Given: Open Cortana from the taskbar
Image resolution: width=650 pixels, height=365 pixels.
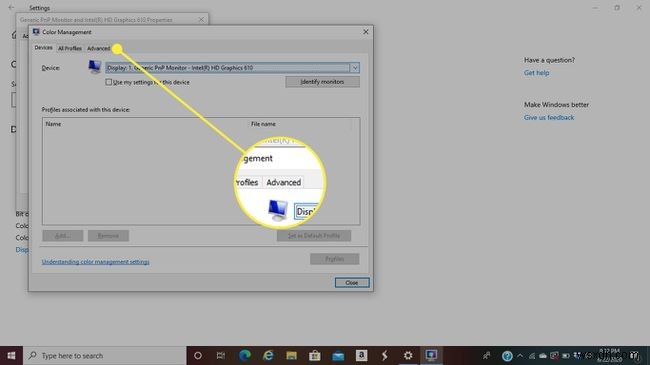Looking at the screenshot, I should [x=198, y=355].
